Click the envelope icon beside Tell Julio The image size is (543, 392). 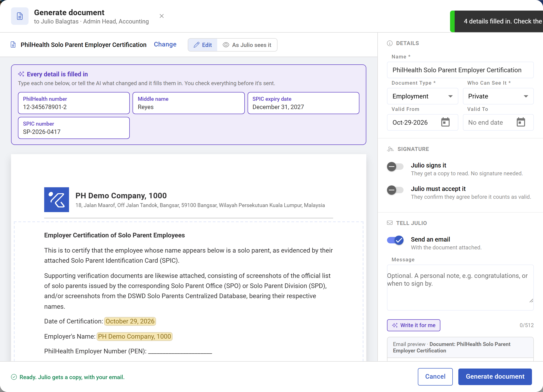coord(390,223)
